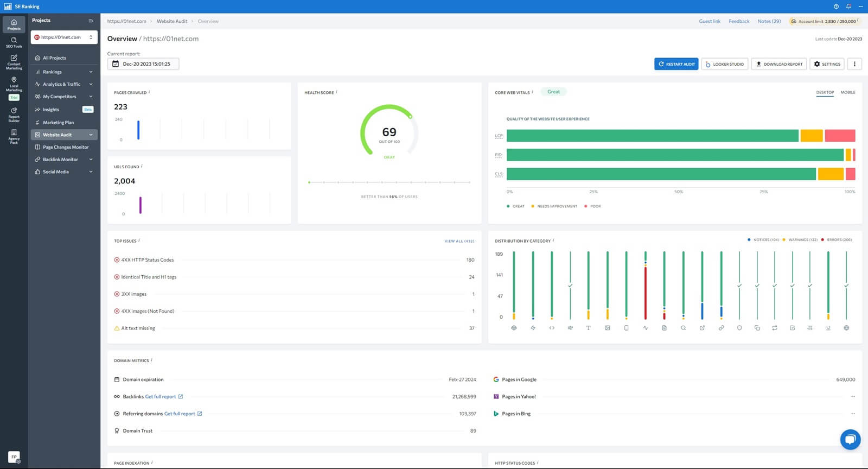Open Feedback link
The image size is (868, 469).
739,21
